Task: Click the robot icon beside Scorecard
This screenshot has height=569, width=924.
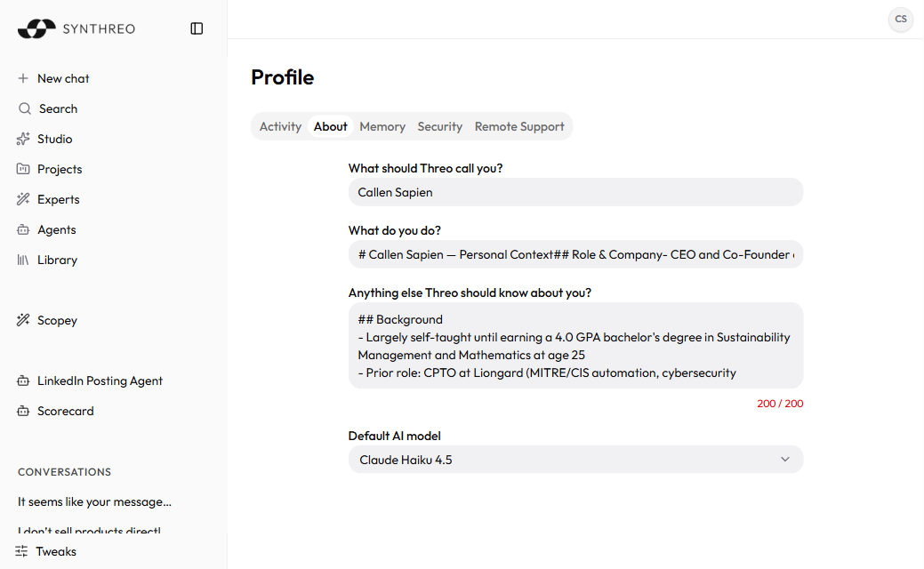Action: (x=23, y=411)
